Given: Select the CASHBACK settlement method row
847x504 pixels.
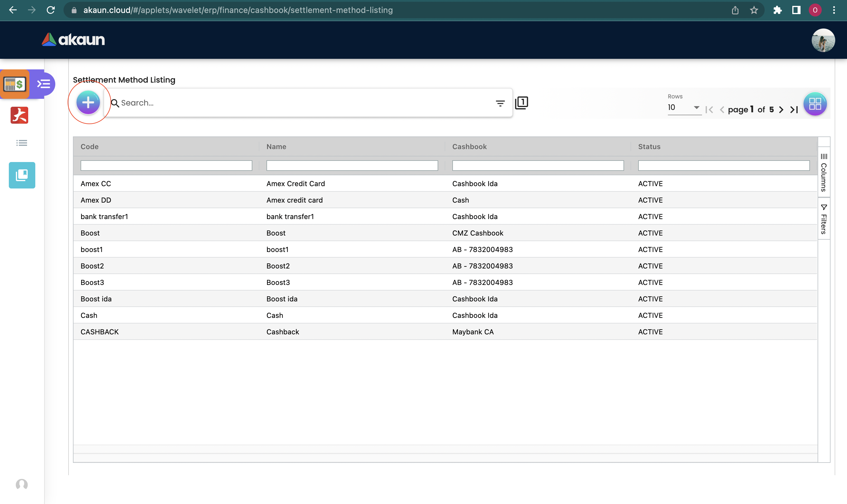Looking at the screenshot, I should point(99,332).
